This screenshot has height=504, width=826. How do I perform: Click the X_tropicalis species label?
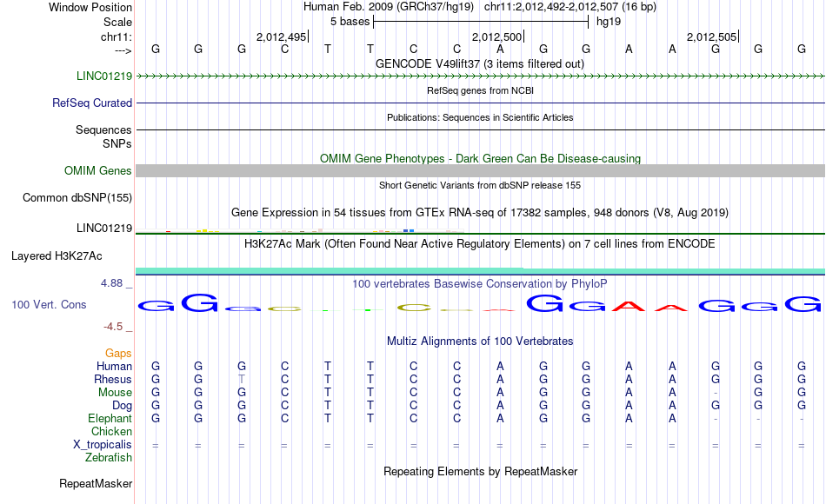[103, 445]
